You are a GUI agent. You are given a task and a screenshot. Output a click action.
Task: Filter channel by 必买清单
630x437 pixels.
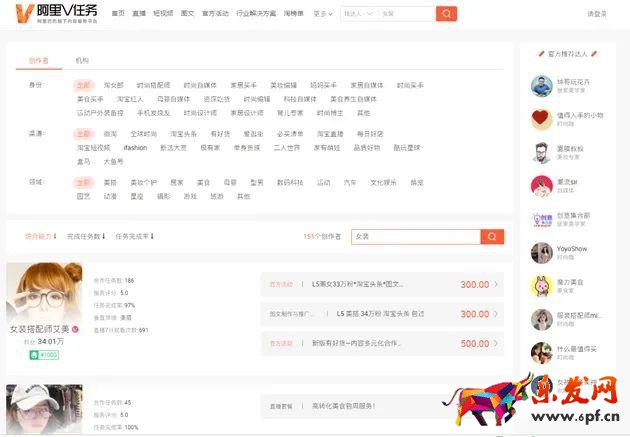(290, 134)
